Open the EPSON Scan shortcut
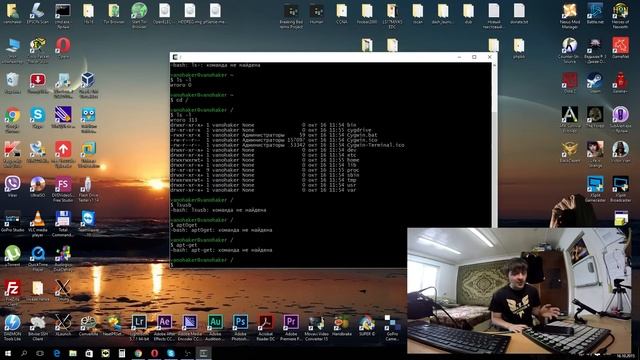 click(x=38, y=13)
